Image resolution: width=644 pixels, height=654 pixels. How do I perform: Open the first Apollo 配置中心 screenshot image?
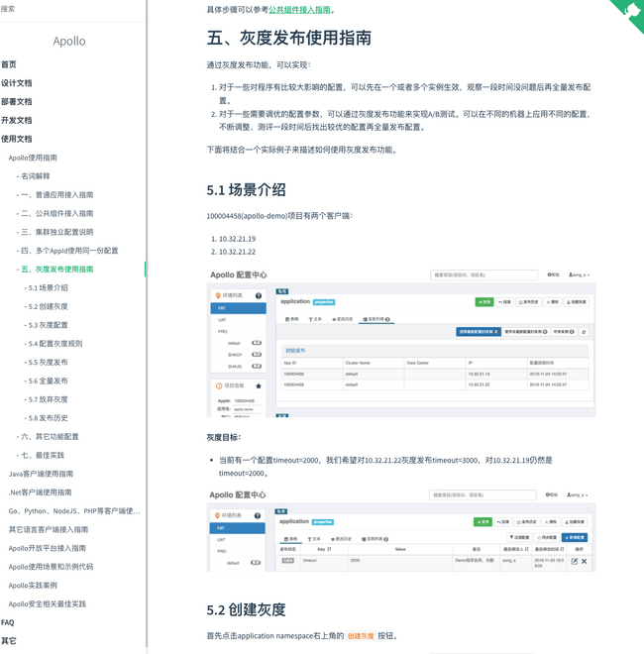[x=400, y=342]
